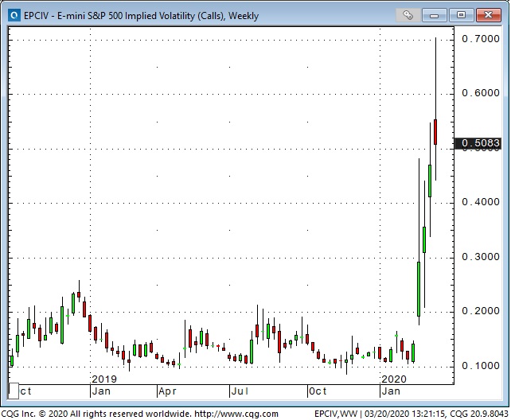The height and width of the screenshot is (420, 511).
Task: Click the CQG chart icon in title bar
Action: point(14,15)
